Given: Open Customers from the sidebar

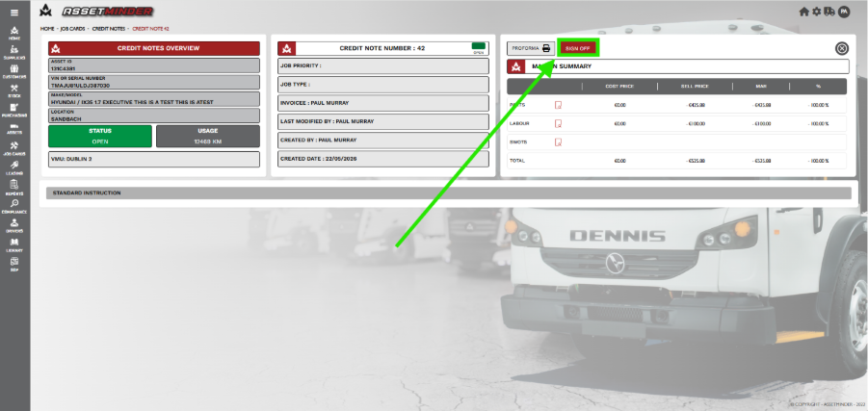Looking at the screenshot, I should pyautogui.click(x=14, y=72).
